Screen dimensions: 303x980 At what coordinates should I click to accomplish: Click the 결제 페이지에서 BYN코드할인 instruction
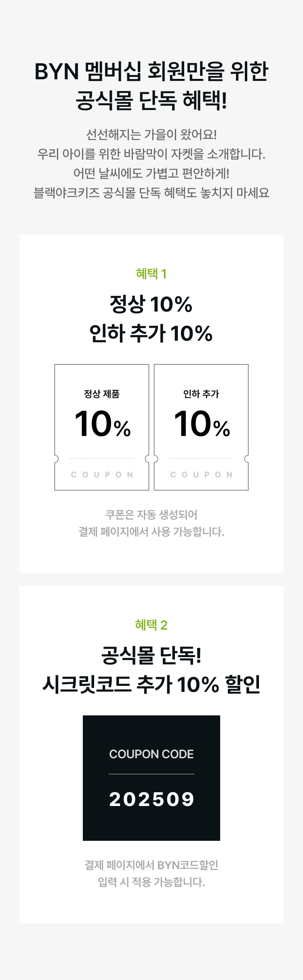pyautogui.click(x=151, y=865)
